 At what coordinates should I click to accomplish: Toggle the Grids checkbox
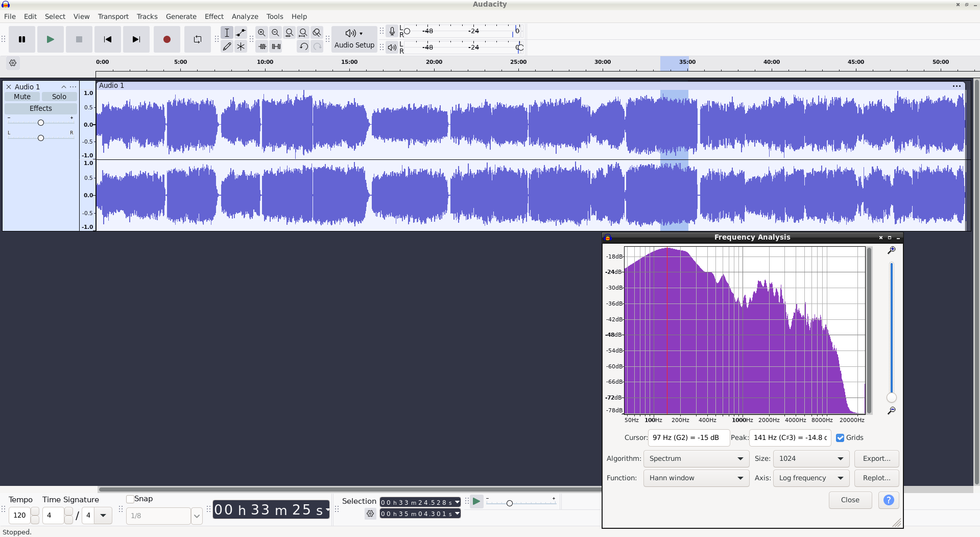click(x=840, y=438)
